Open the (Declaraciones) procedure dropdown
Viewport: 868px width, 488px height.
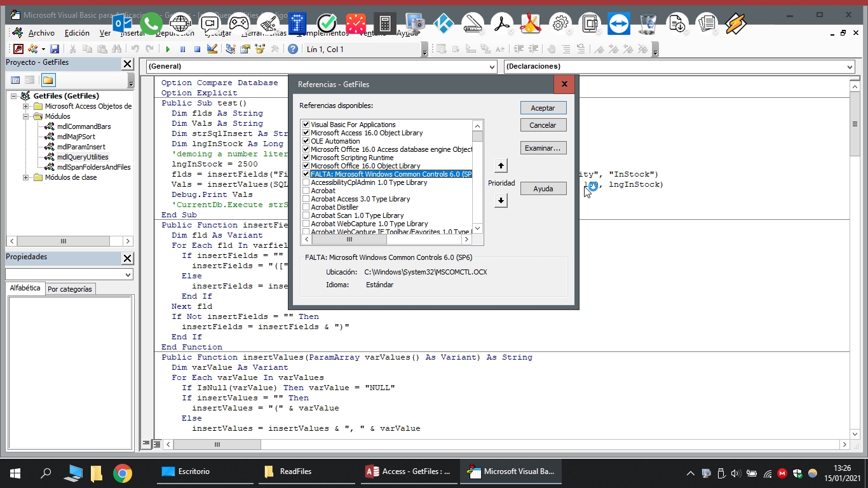850,67
